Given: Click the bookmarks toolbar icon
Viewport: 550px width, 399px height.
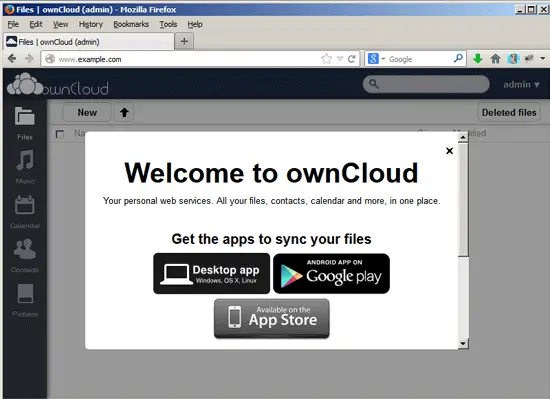Looking at the screenshot, I should [513, 59].
